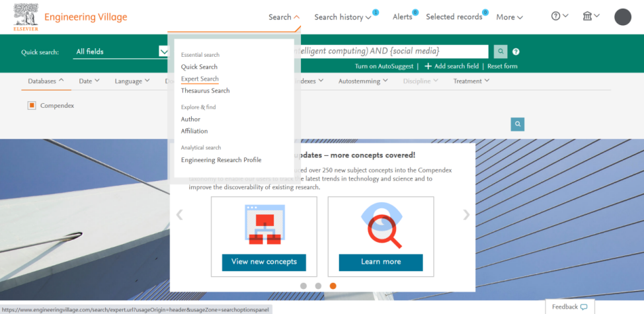Open Engineering Research Profile
644x314 pixels.
(x=221, y=160)
